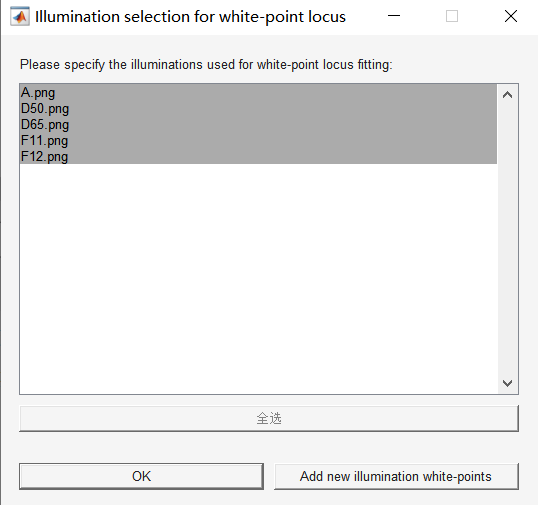
Task: Close the illumination selection window
Action: (x=511, y=16)
